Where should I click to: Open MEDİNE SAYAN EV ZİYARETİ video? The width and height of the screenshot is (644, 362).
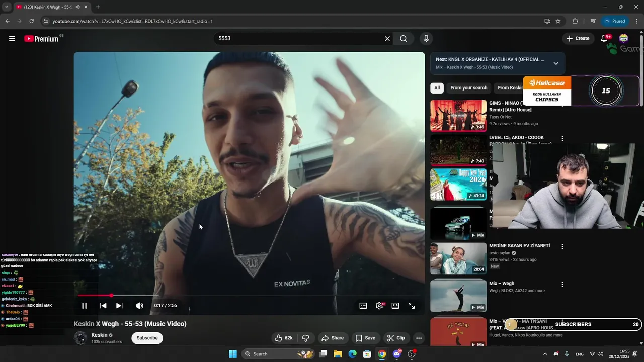pos(458,258)
